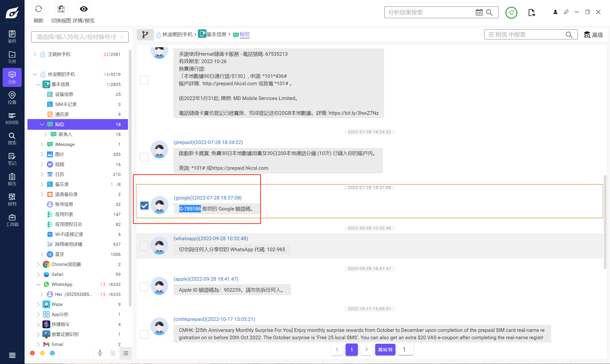Click the Refresh (刷新) toolbar icon
The image size is (610, 364).
point(38,9)
